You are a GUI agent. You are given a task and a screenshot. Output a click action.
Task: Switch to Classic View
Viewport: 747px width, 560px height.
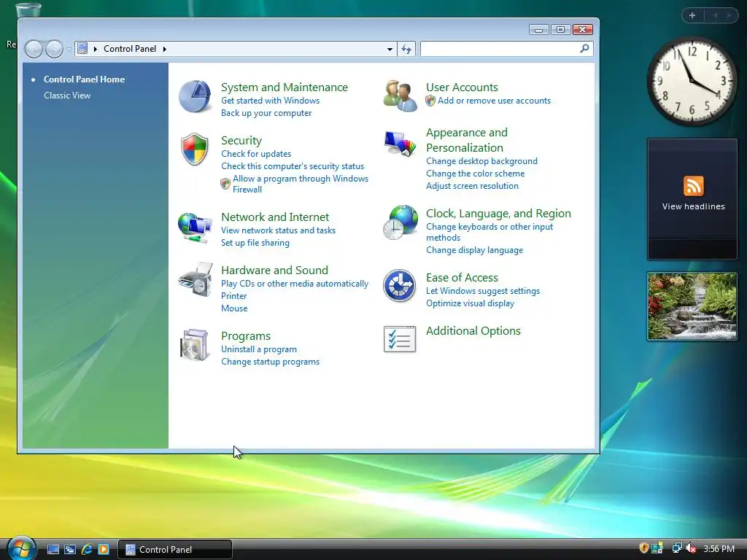point(67,96)
